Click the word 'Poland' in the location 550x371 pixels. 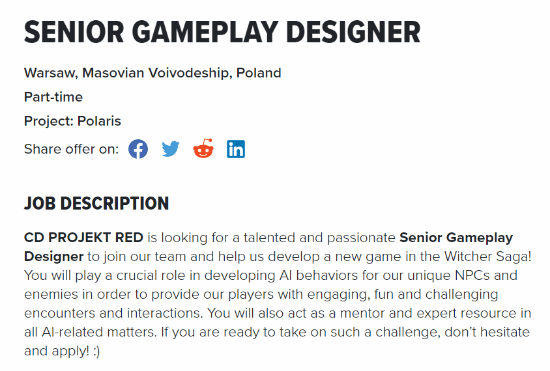coord(259,73)
